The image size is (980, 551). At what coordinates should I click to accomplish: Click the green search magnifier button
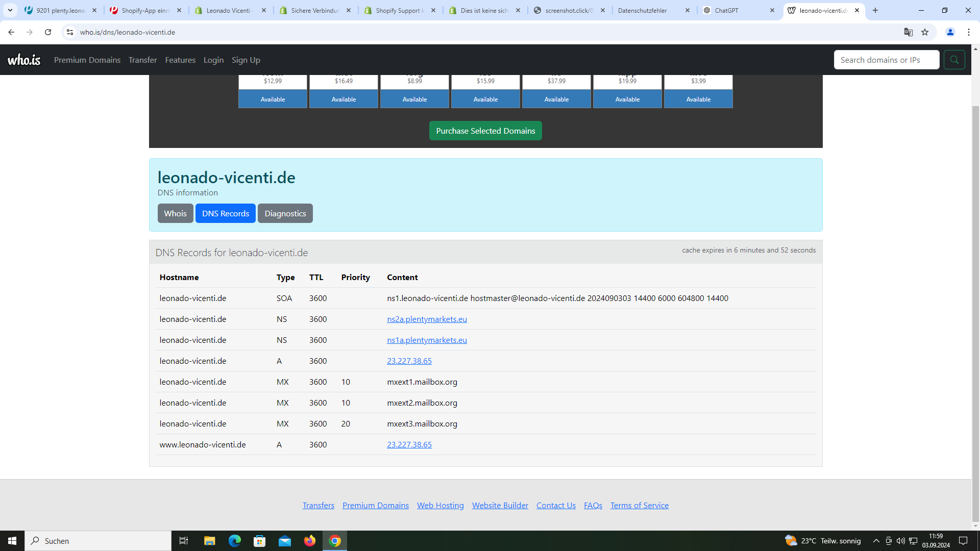[x=954, y=60]
